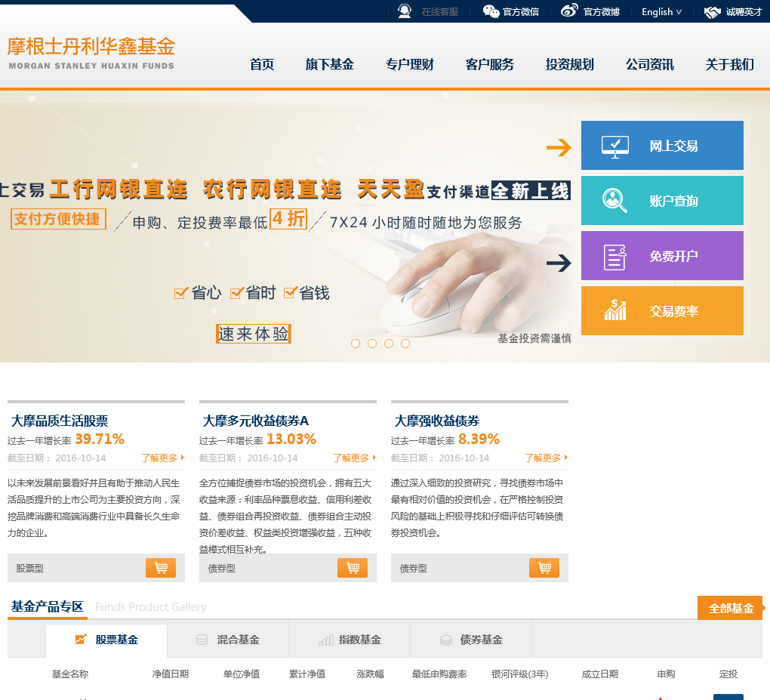
Task: Click the 官方微信 link text
Action: pyautogui.click(x=521, y=12)
